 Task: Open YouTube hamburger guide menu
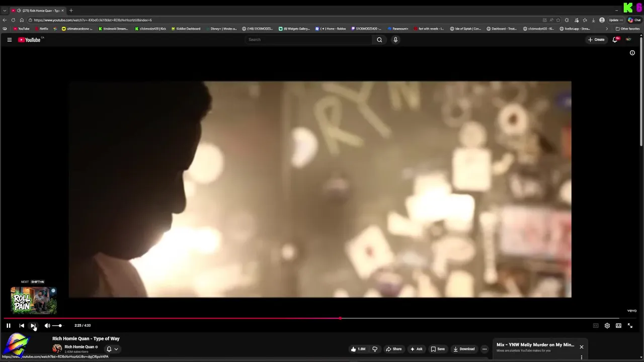[x=9, y=40]
